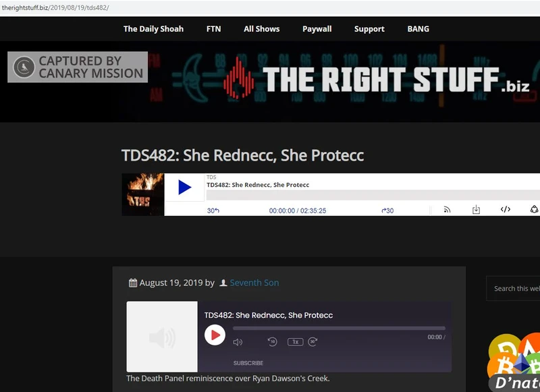Open the Support menu item
The width and height of the screenshot is (540, 392).
(x=369, y=29)
